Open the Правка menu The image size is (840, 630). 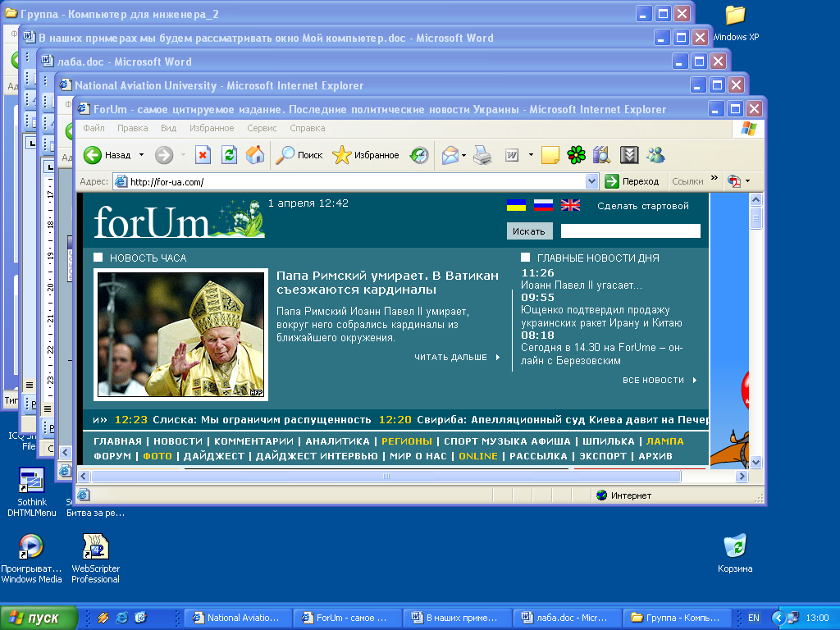[x=132, y=129]
